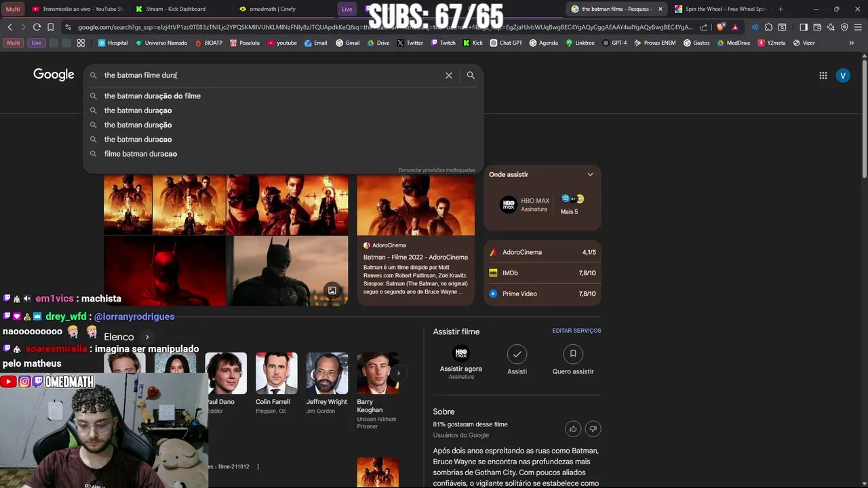Open the Hospital bookmark
The width and height of the screenshot is (868, 488).
(x=113, y=43)
